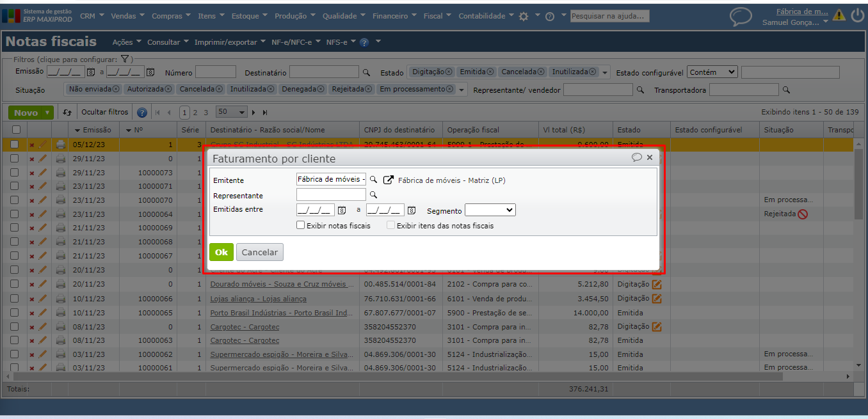Search Representante with magnifier in dialog

tap(374, 195)
